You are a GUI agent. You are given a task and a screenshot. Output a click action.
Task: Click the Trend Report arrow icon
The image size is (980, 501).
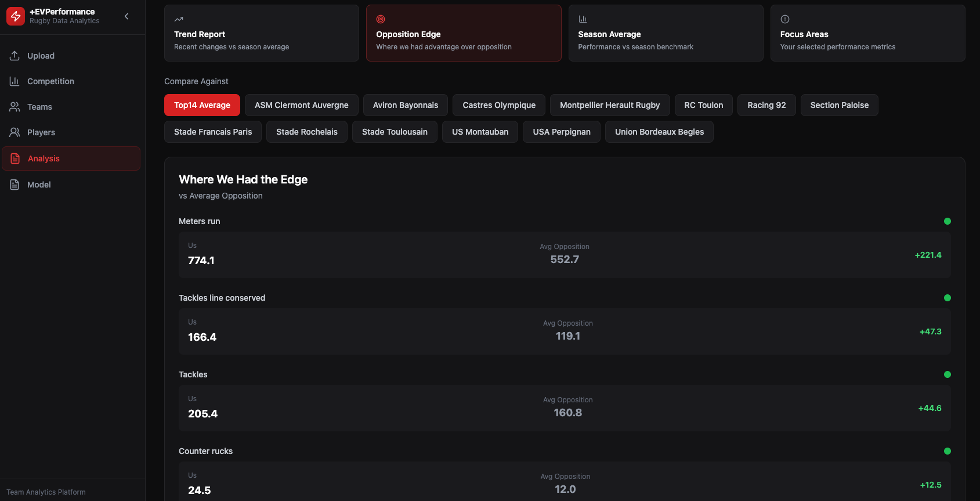[179, 19]
